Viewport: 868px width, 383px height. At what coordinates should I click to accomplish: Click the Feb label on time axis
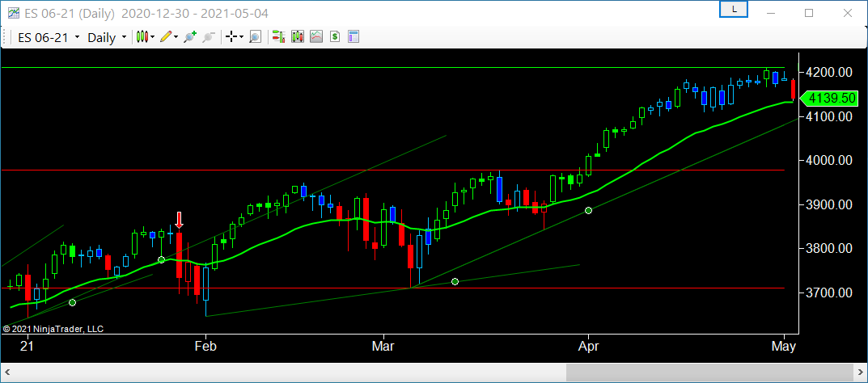coord(206,347)
